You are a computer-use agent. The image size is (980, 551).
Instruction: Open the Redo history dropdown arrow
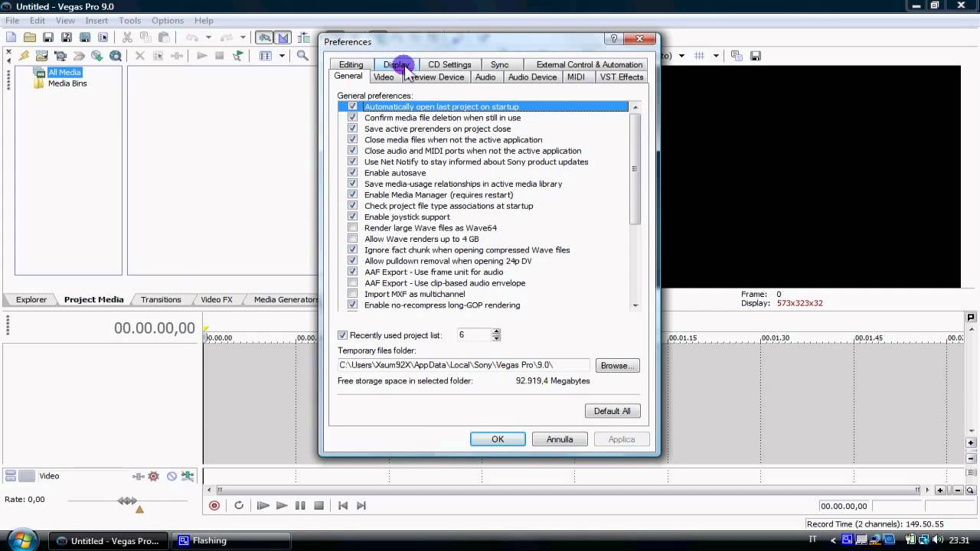[243, 37]
